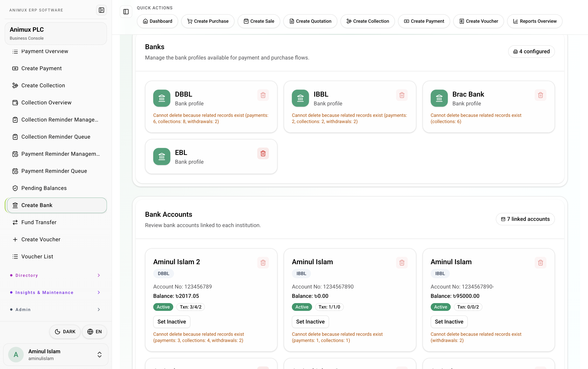Click the EBL green bank icon
Viewport: 588px width, 369px height.
tap(162, 157)
